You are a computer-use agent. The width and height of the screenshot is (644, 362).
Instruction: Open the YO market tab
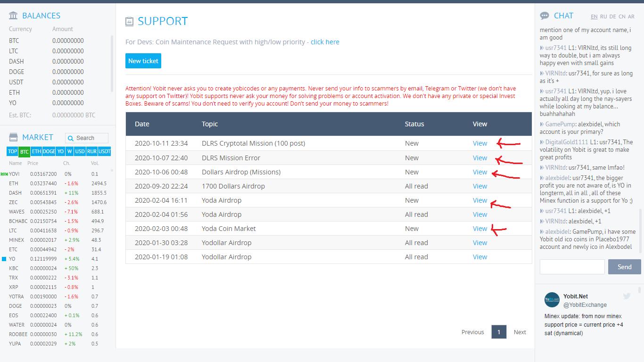(x=60, y=151)
